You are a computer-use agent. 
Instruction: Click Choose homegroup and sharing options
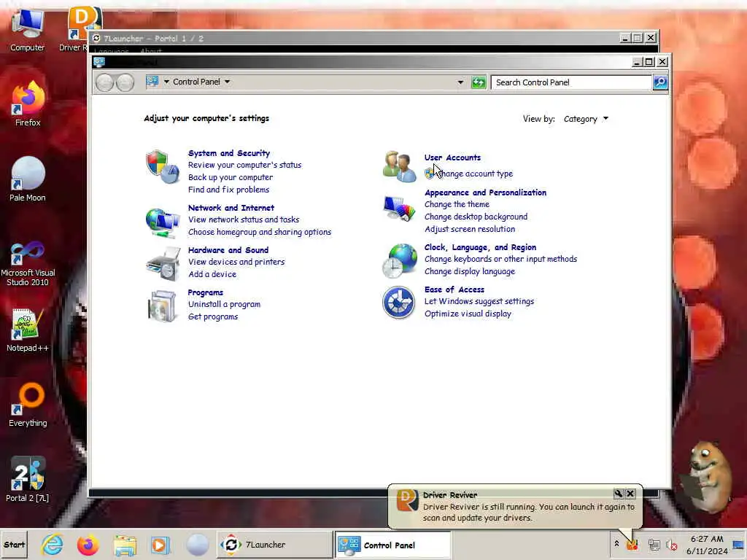pyautogui.click(x=259, y=232)
